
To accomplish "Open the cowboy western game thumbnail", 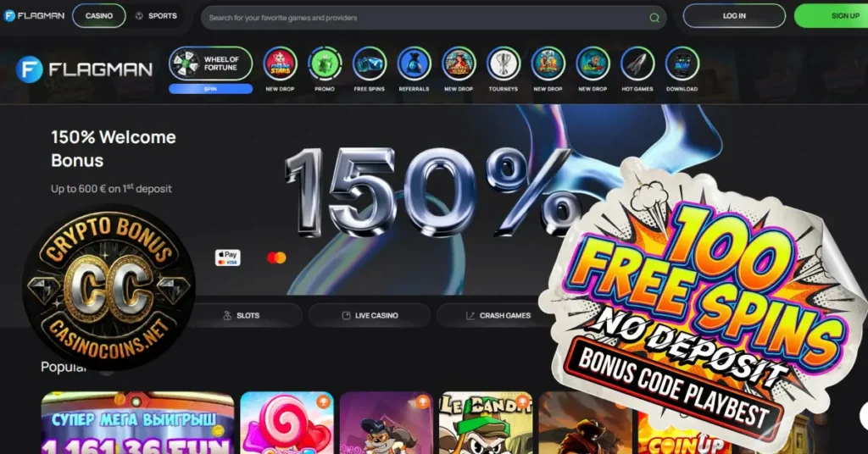I will coord(585,423).
